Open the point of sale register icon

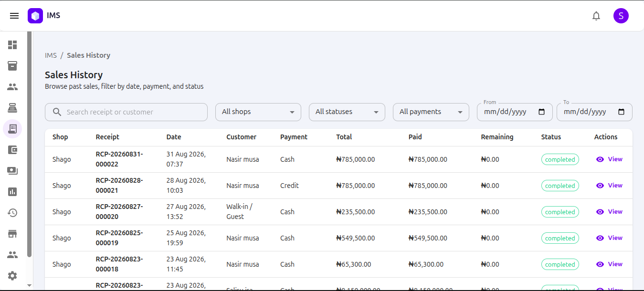click(12, 108)
